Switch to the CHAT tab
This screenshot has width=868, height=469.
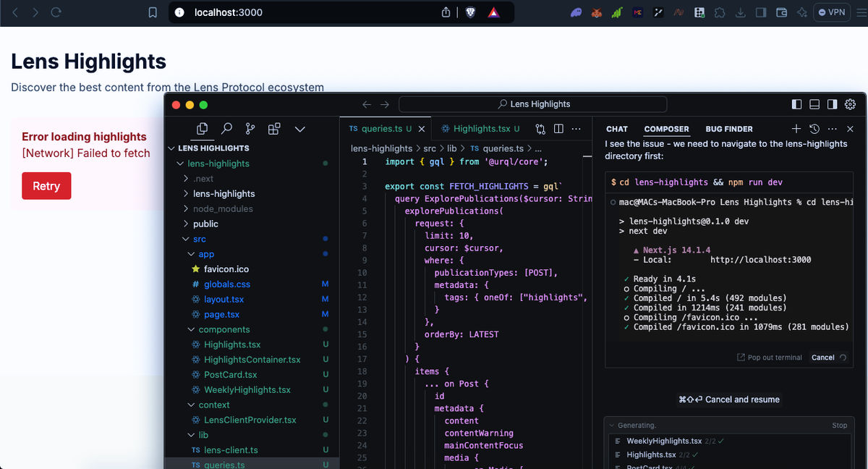tap(617, 129)
